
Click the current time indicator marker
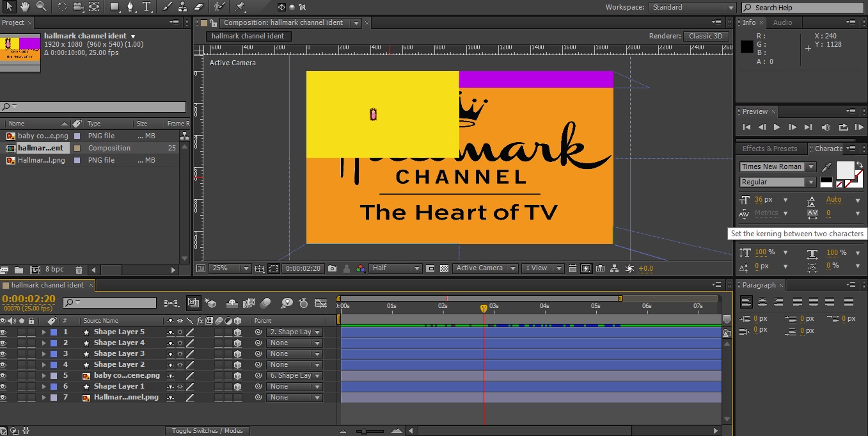click(x=484, y=309)
